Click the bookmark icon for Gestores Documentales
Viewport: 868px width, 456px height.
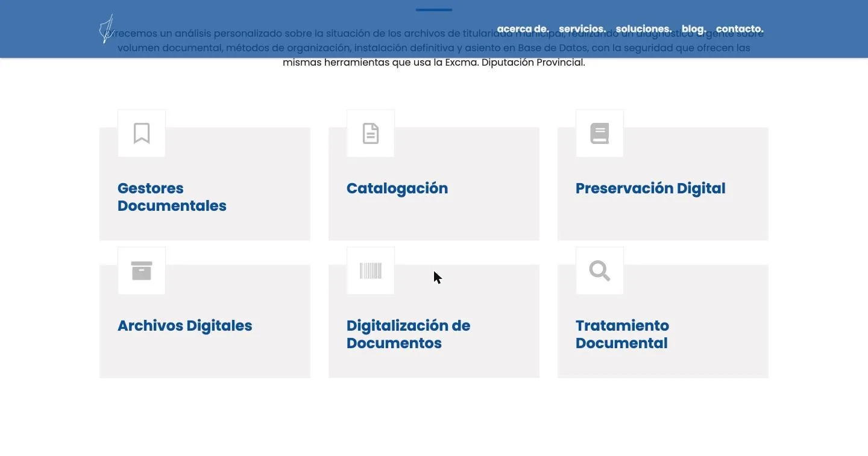[x=142, y=133]
